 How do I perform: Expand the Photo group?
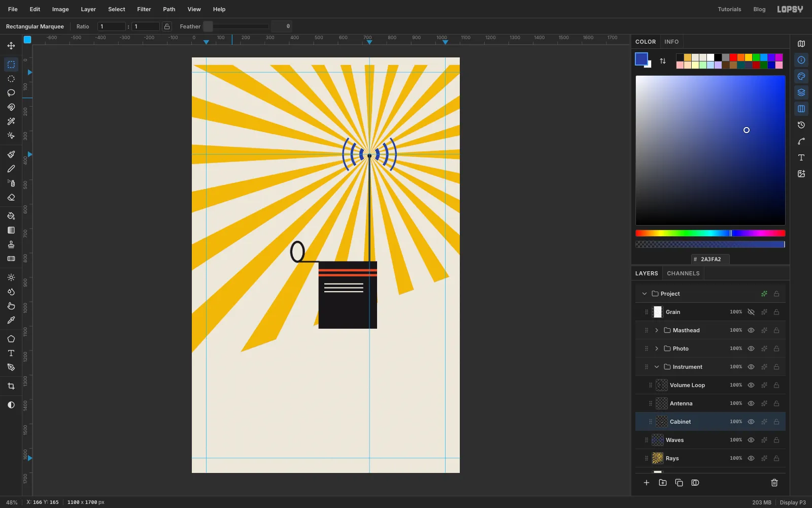pyautogui.click(x=657, y=348)
